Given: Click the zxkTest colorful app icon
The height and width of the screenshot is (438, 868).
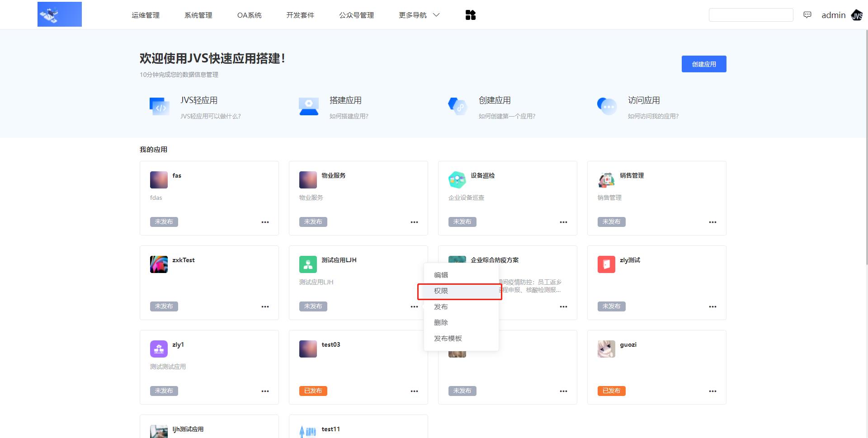Looking at the screenshot, I should click(x=159, y=264).
